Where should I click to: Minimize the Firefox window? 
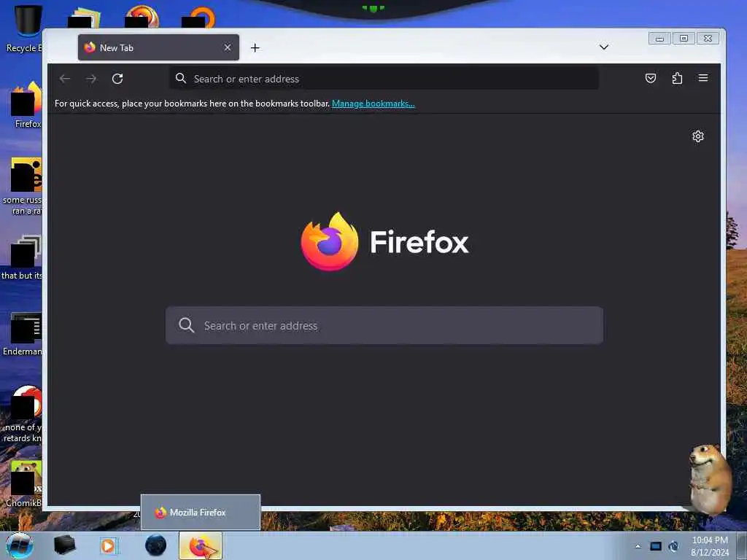point(659,39)
